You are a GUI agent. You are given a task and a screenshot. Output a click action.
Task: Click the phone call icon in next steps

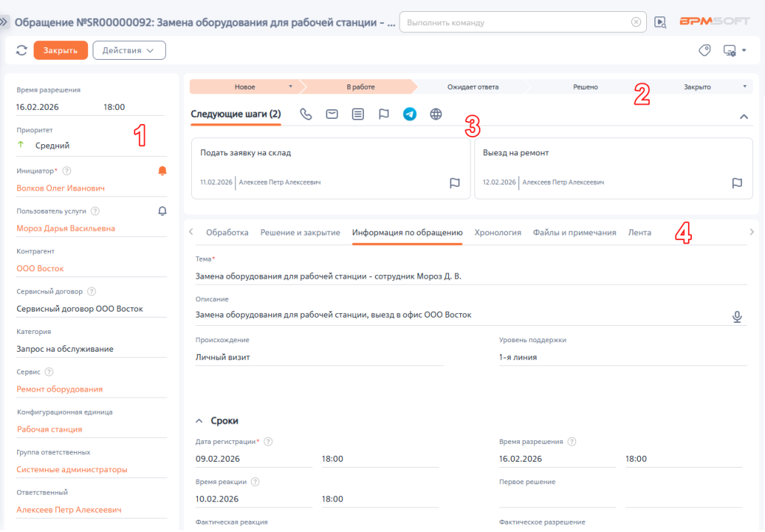(306, 114)
